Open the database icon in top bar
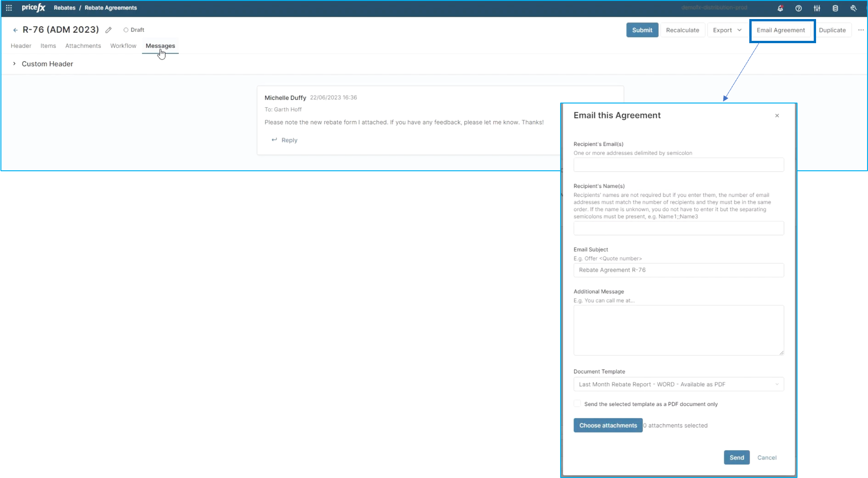868x478 pixels. 835,8
